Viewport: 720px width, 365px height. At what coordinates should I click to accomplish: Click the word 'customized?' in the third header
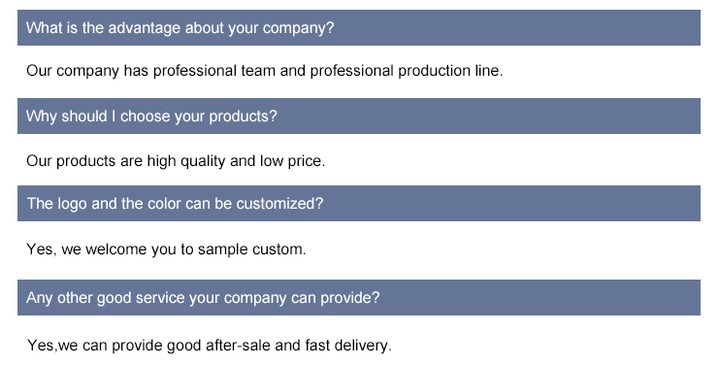click(x=280, y=204)
